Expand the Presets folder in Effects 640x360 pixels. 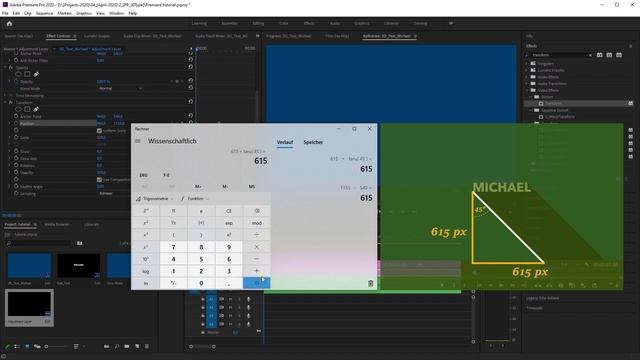[527, 64]
